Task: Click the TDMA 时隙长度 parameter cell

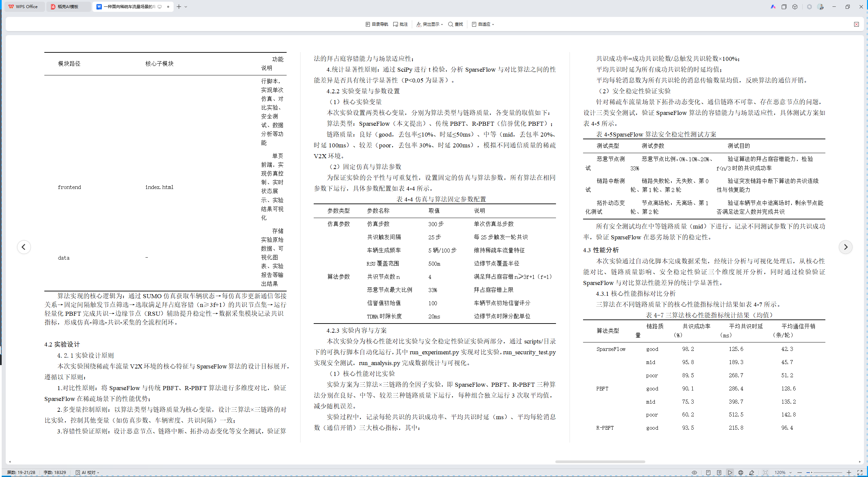Action: click(x=384, y=316)
